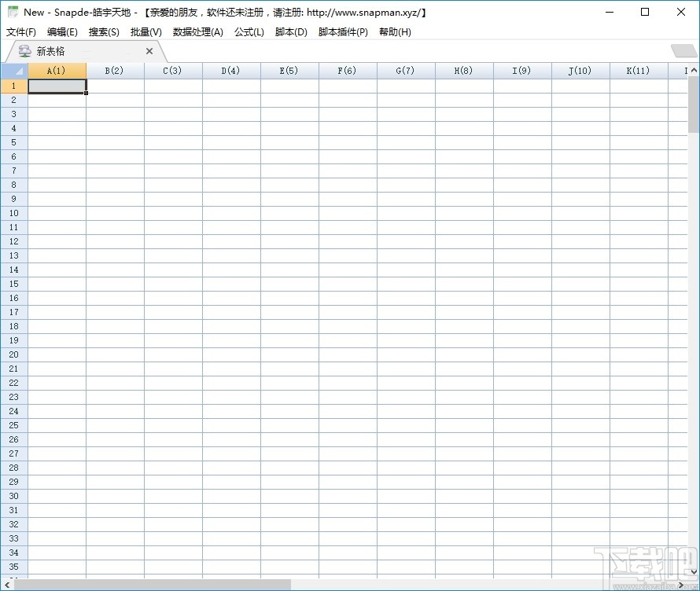Select row header 5
The width and height of the screenshot is (700, 591).
tap(14, 142)
